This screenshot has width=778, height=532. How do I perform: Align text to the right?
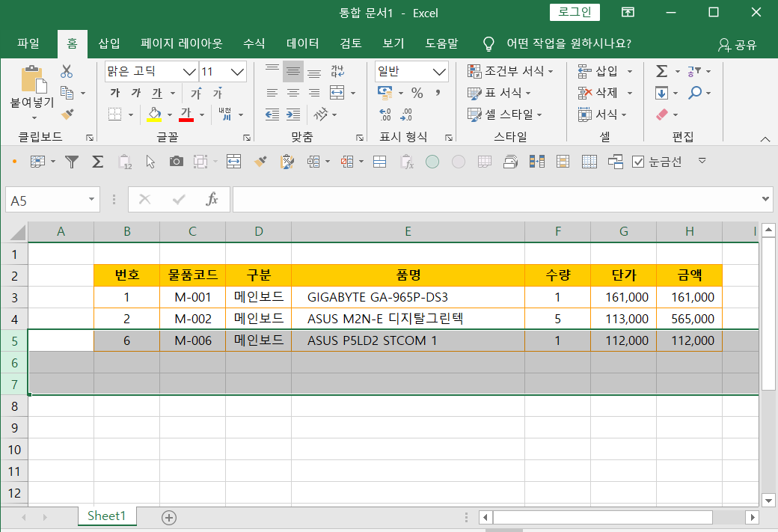[x=314, y=93]
